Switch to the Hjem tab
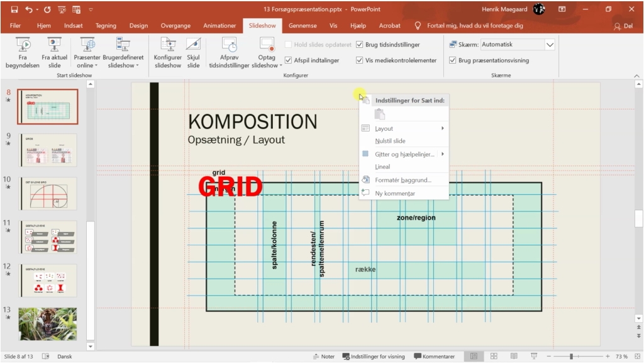644x363 pixels. 44,25
